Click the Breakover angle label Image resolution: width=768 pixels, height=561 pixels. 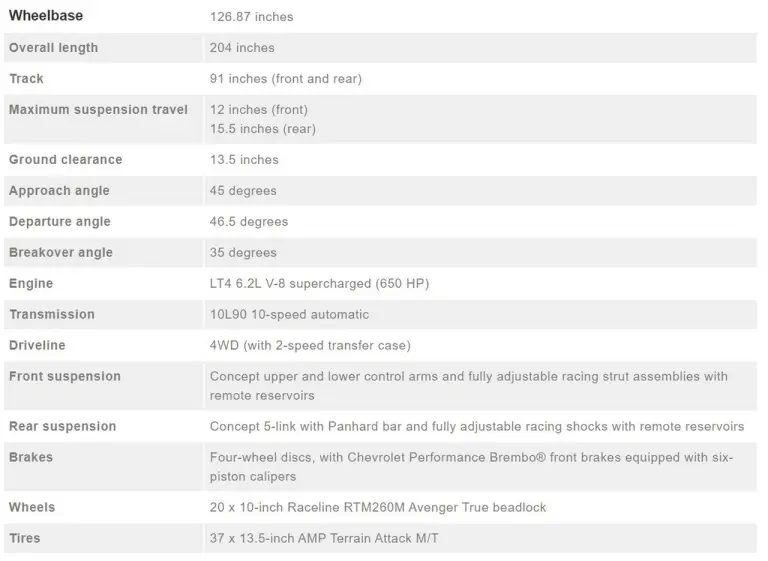pos(61,253)
